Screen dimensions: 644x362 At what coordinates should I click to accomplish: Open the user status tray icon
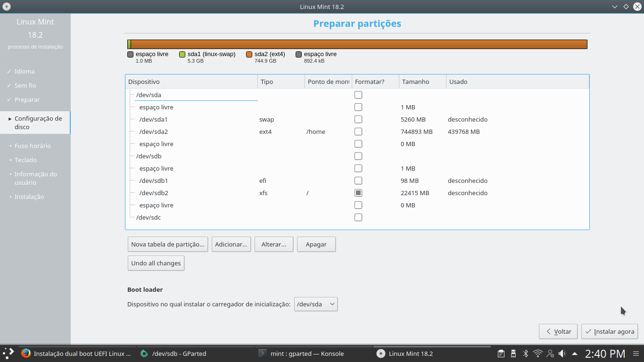[550, 354]
